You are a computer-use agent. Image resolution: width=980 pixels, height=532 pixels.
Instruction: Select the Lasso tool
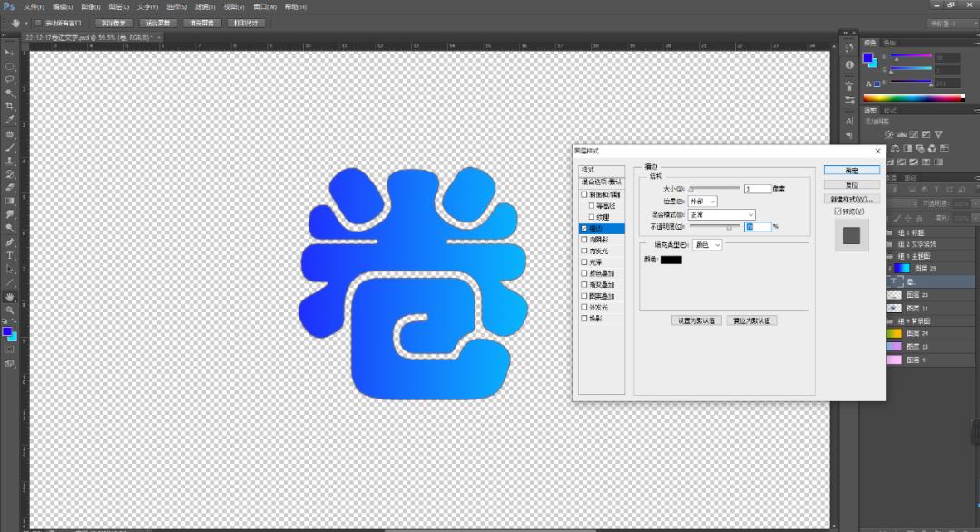pos(10,79)
